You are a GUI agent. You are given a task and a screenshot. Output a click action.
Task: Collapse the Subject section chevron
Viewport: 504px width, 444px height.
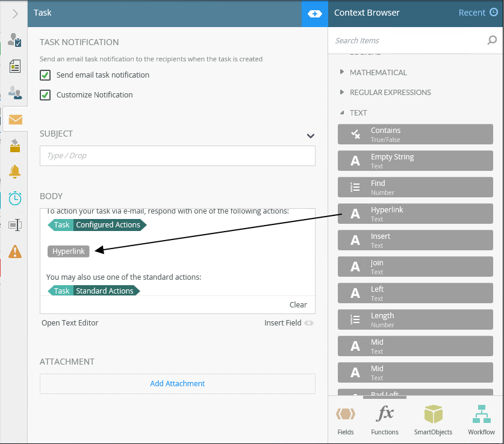310,136
